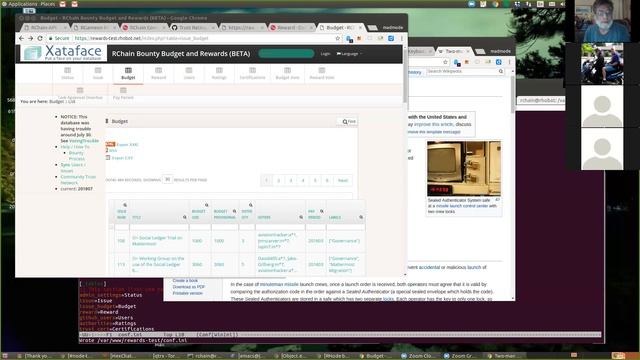Click the Sync Users / Issues link
640x360 pixels.
pos(73,168)
